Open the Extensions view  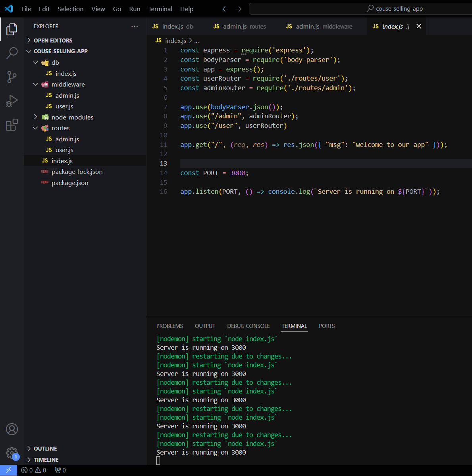[x=12, y=125]
